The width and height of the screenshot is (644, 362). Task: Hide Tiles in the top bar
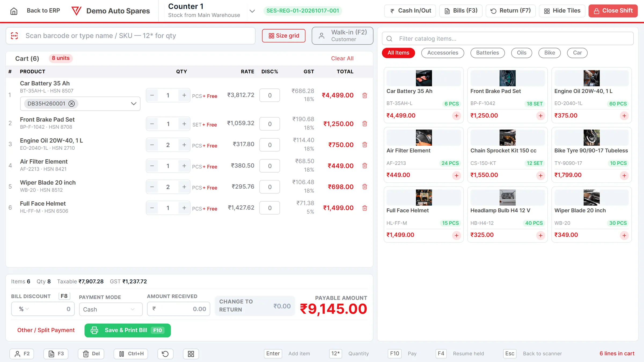point(562,11)
